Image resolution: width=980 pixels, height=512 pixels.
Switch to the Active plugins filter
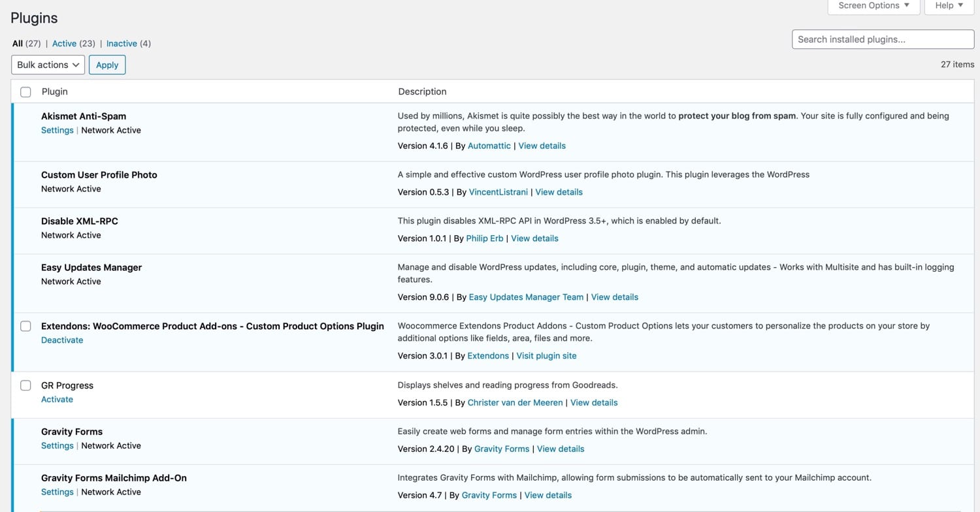(x=64, y=43)
